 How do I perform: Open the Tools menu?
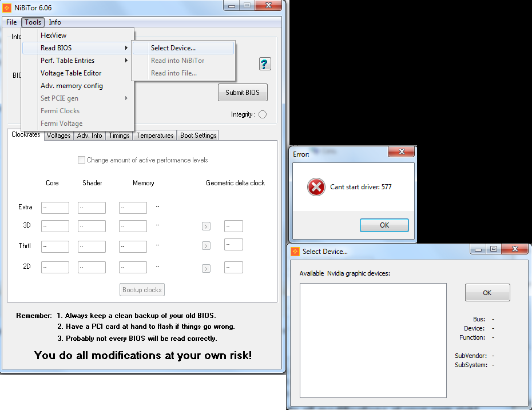coord(33,22)
